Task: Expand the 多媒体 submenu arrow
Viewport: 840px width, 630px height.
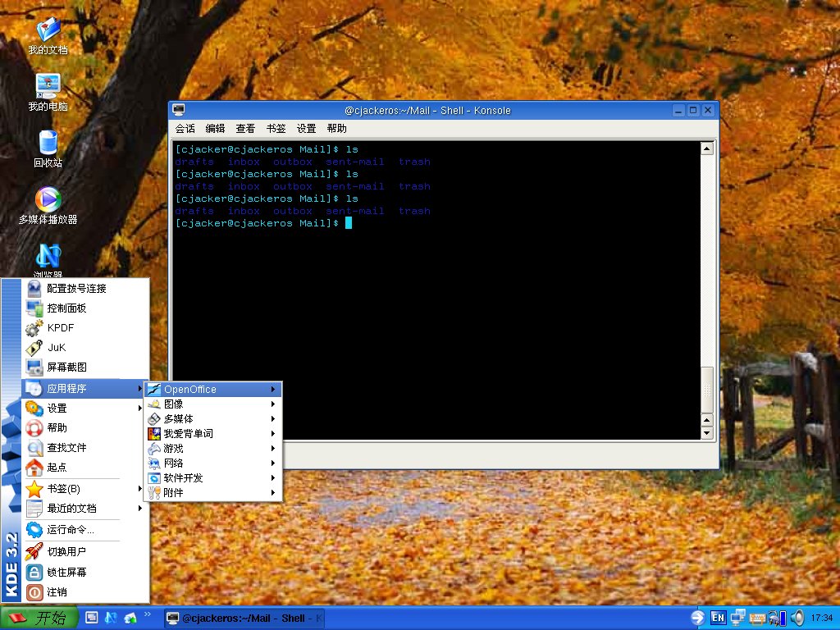Action: 272,419
